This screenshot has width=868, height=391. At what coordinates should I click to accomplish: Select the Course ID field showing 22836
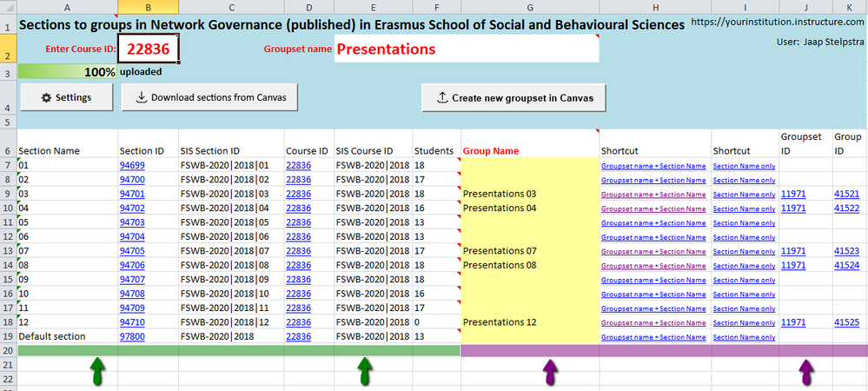click(148, 50)
